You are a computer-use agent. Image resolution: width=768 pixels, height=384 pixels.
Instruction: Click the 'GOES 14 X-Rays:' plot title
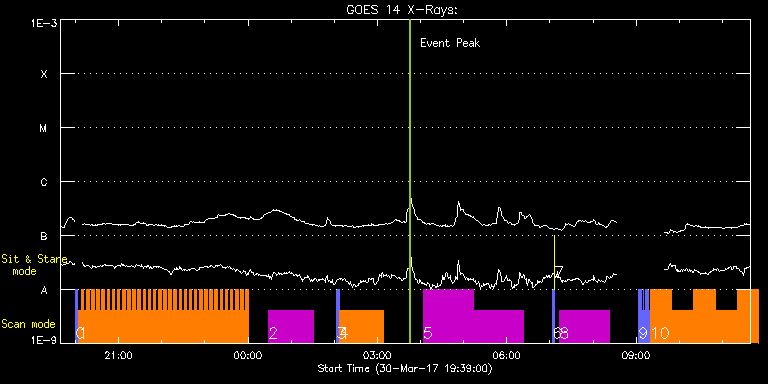click(401, 11)
